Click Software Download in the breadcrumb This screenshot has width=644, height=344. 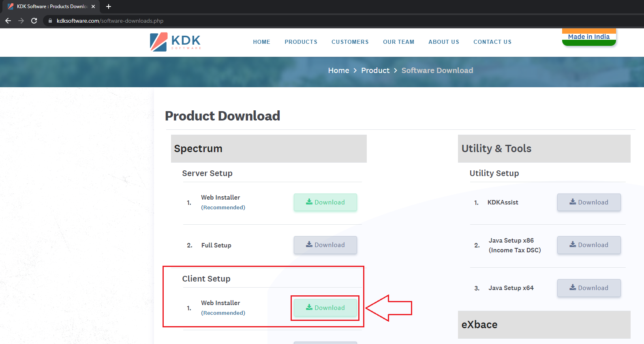click(x=437, y=71)
